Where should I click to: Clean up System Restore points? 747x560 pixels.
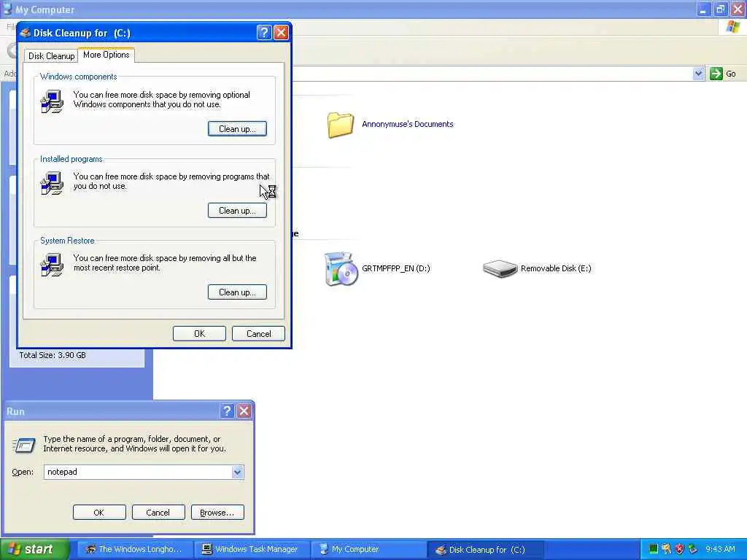(237, 292)
